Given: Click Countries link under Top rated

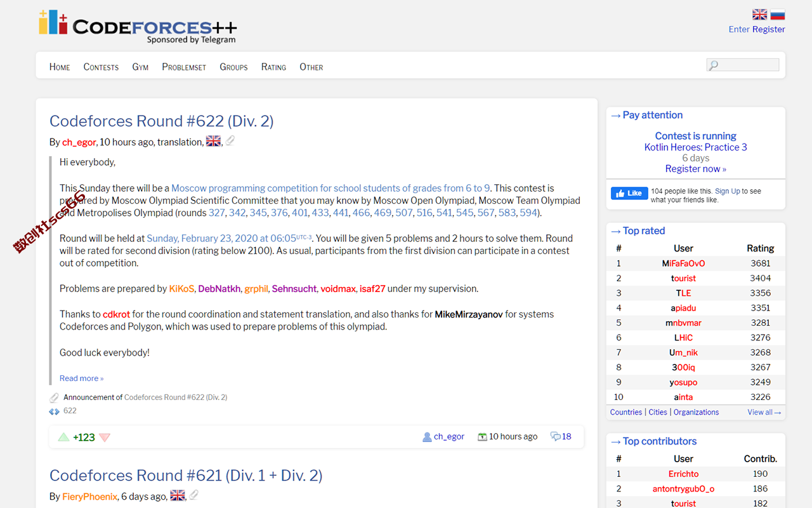Looking at the screenshot, I should coord(626,412).
